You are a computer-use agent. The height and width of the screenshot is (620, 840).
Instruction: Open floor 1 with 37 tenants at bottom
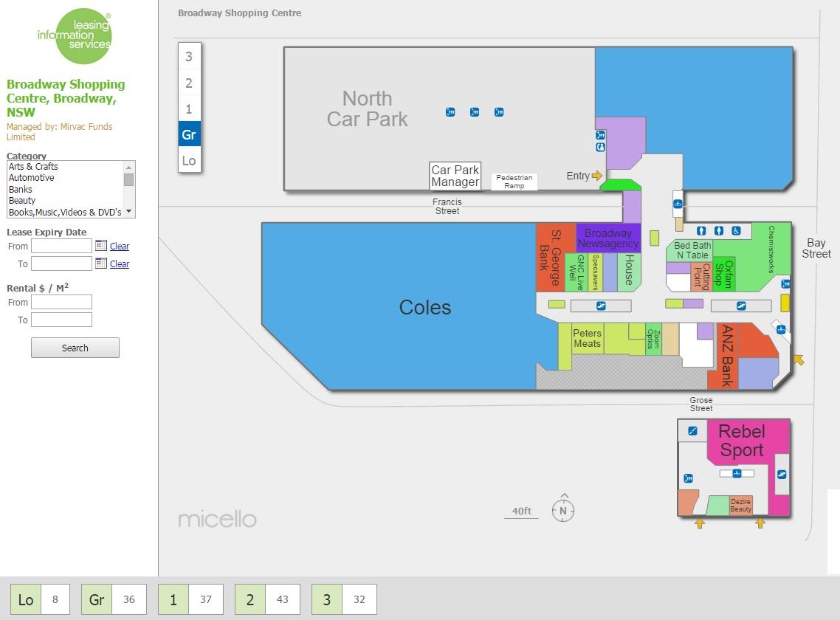coord(190,599)
